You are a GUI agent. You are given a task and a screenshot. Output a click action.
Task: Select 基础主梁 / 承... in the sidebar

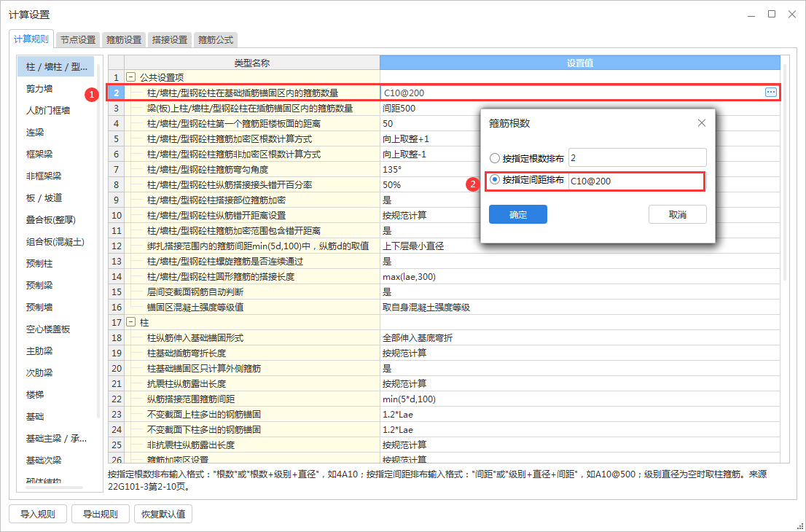point(56,439)
